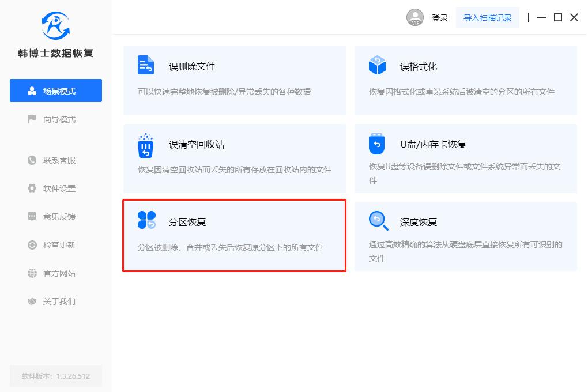Click the 检查更新 update icon
Image resolution: width=588 pixels, height=392 pixels.
33,245
